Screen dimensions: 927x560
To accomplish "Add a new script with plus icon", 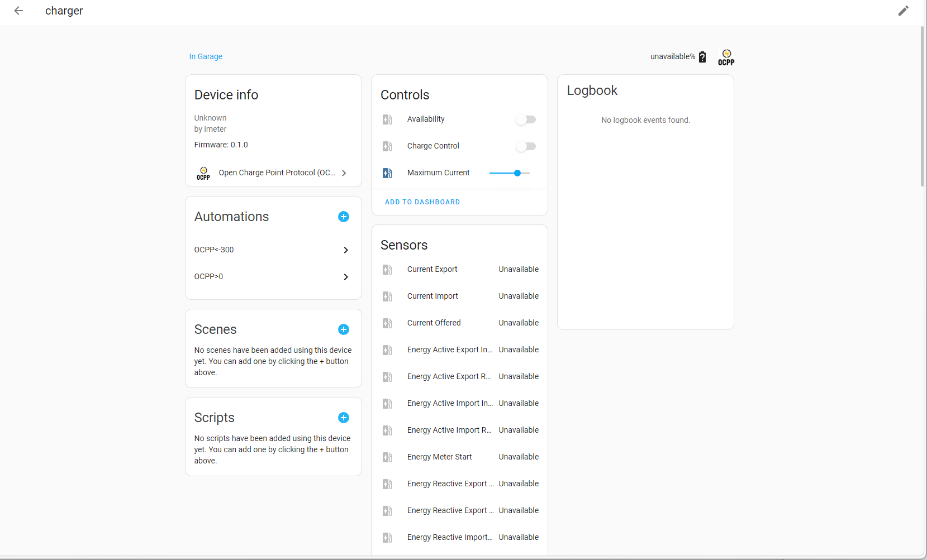I will [x=344, y=418].
